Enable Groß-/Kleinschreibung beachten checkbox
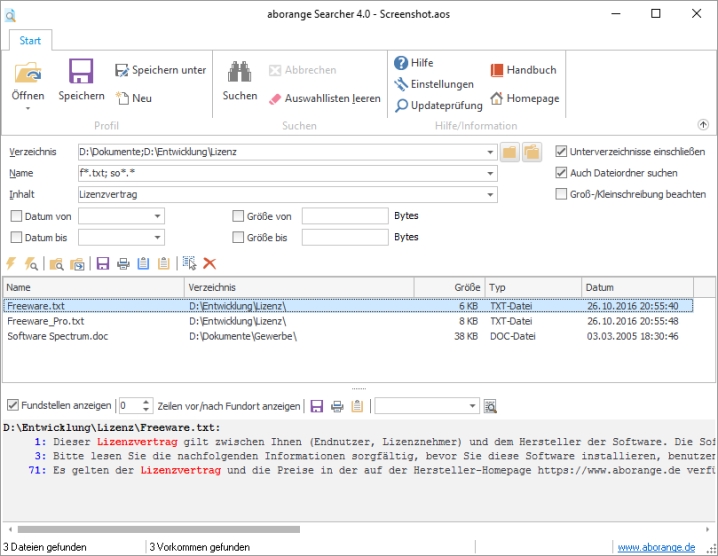This screenshot has width=718, height=556. 561,194
